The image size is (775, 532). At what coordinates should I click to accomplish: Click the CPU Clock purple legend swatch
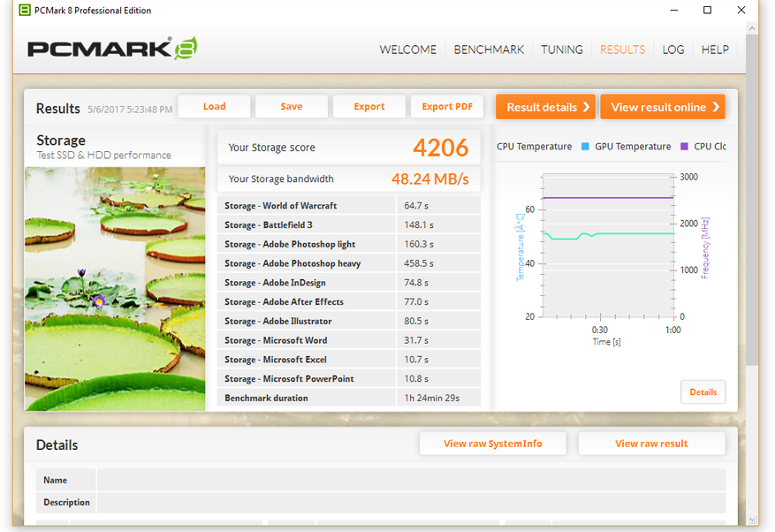tap(684, 147)
